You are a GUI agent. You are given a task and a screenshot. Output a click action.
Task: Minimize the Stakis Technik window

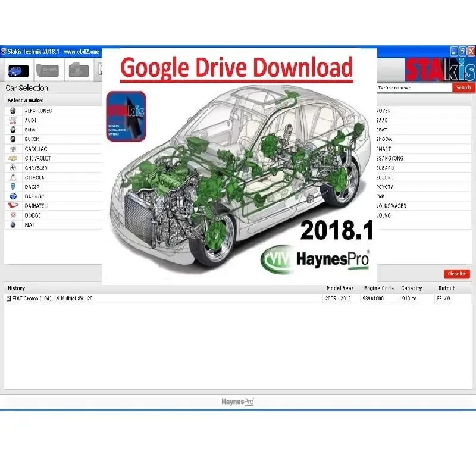point(453,51)
